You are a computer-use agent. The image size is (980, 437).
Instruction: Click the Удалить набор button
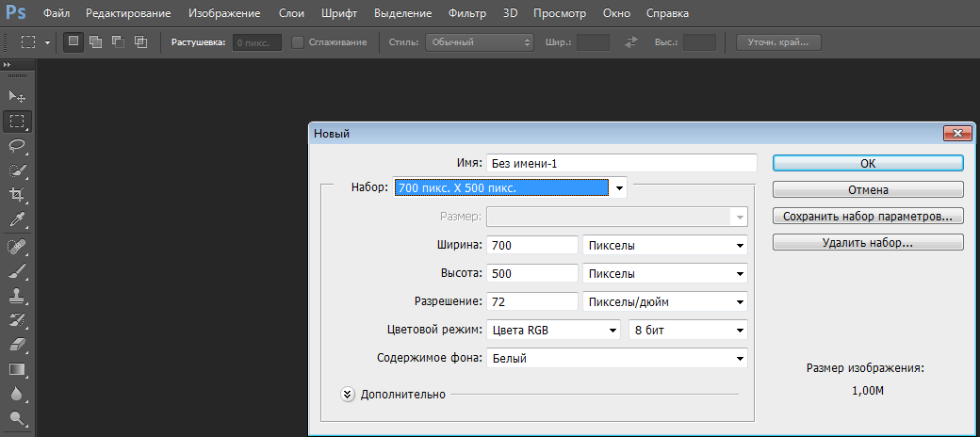pyautogui.click(x=868, y=242)
